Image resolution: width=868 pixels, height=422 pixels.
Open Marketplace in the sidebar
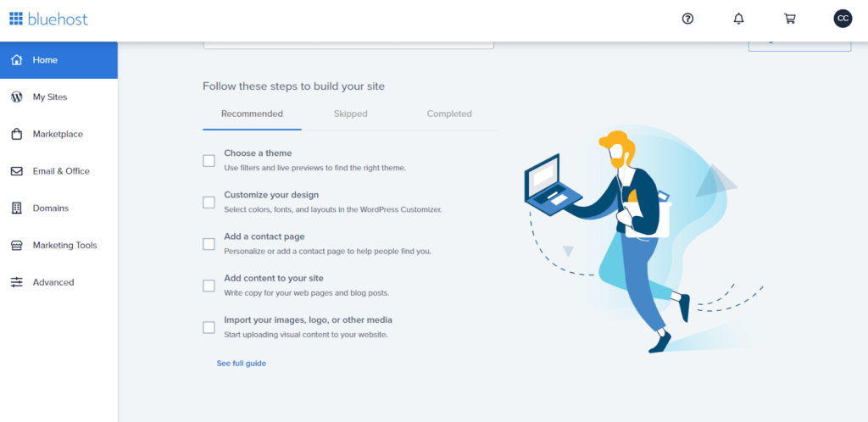58,134
